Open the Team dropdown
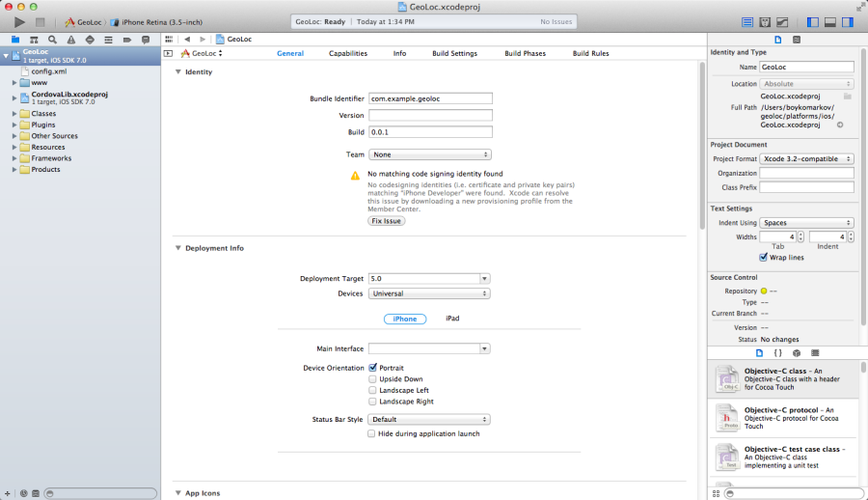The height and width of the screenshot is (500, 868). tap(429, 154)
